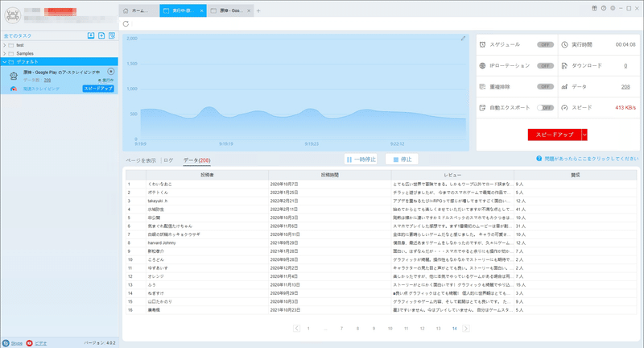
Task: Open the ログ tab
Action: [168, 160]
